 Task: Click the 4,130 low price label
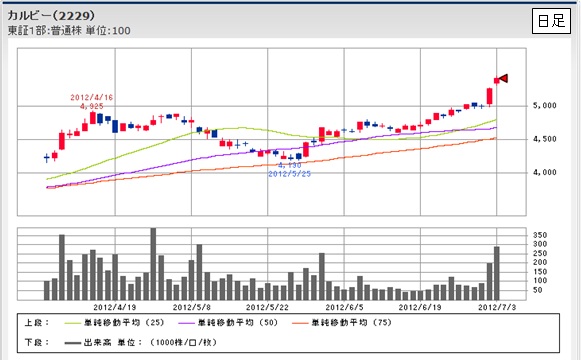coord(290,166)
